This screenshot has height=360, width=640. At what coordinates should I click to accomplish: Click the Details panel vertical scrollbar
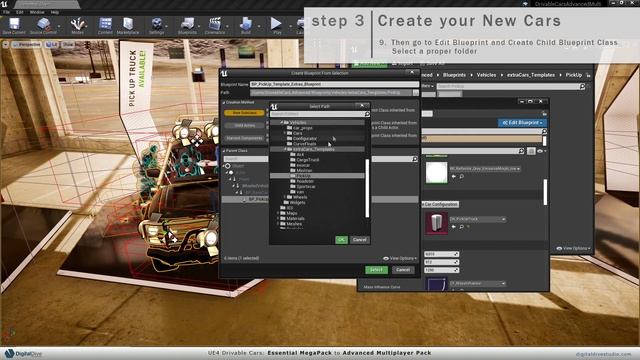pos(545,192)
